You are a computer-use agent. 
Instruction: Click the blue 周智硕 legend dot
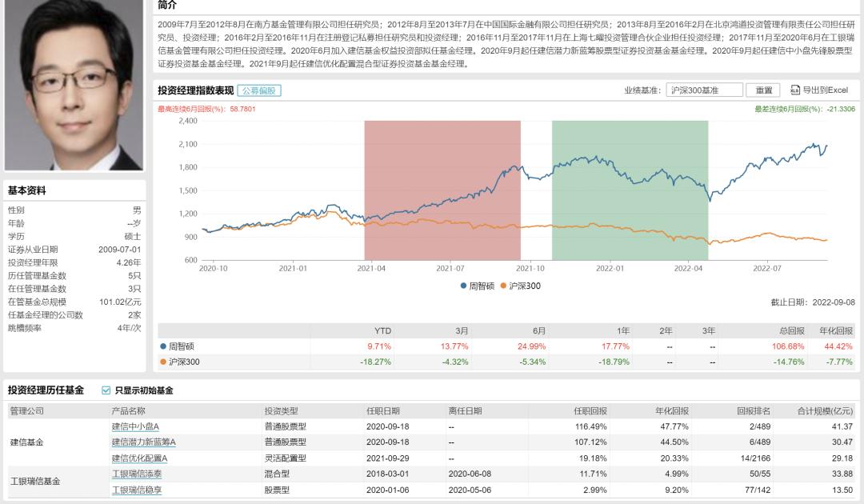click(x=463, y=286)
